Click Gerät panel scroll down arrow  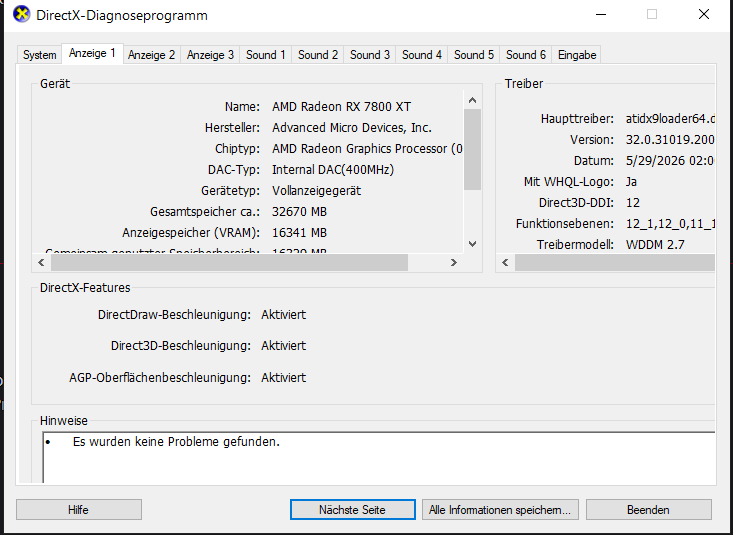[472, 244]
